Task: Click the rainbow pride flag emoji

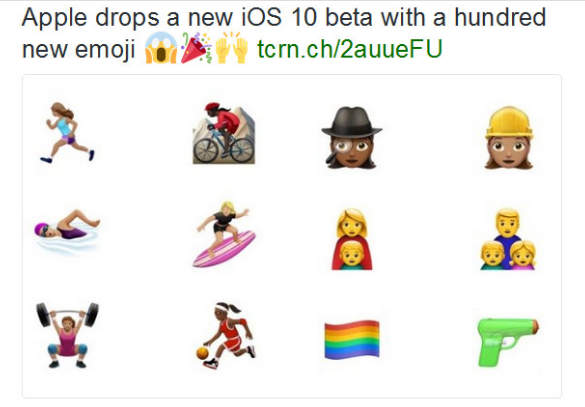Action: coord(352,339)
